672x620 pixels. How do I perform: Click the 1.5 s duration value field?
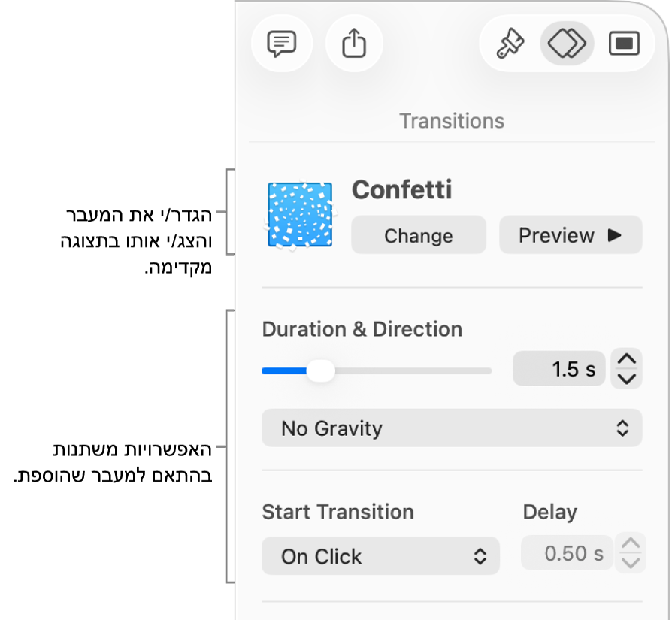(x=559, y=368)
